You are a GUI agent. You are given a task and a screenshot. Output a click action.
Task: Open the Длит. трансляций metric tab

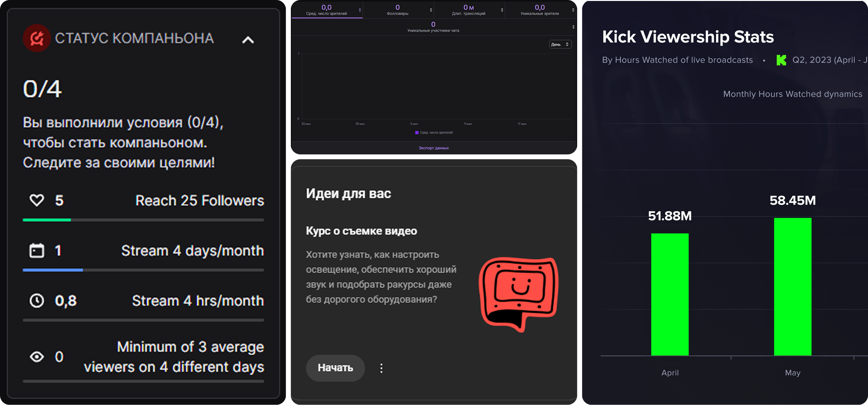[x=468, y=10]
